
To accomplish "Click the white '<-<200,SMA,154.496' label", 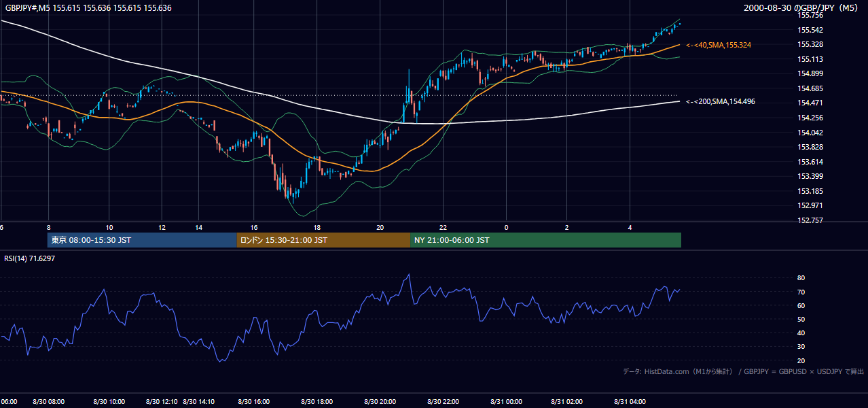I will pos(721,101).
